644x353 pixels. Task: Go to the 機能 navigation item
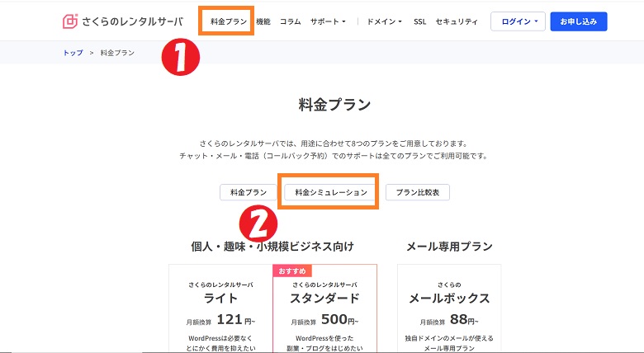pos(263,21)
